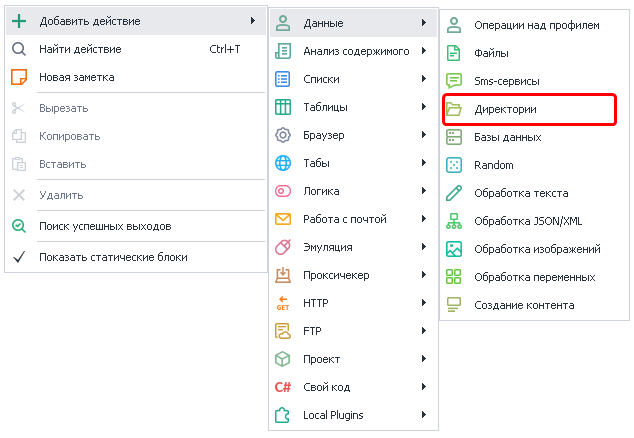Expand the HTTP submenu arrow
The width and height of the screenshot is (634, 438).
(424, 302)
